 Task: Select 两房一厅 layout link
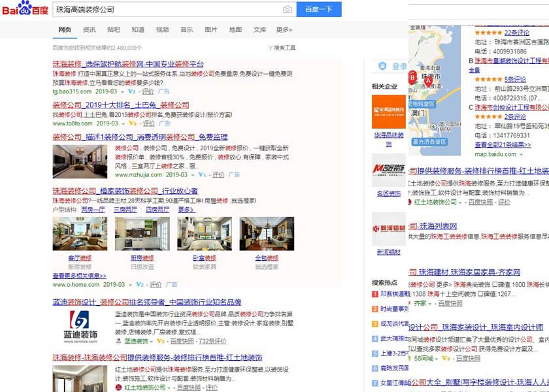93,210
